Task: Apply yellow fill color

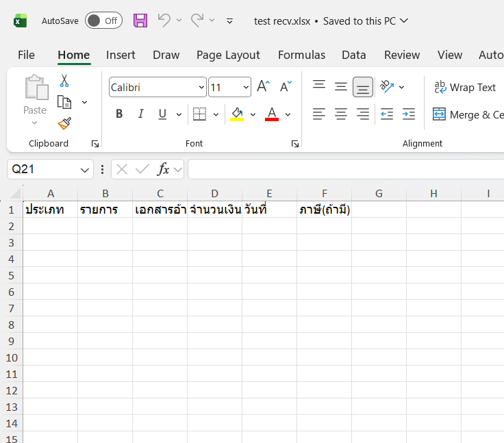Action: pos(237,114)
